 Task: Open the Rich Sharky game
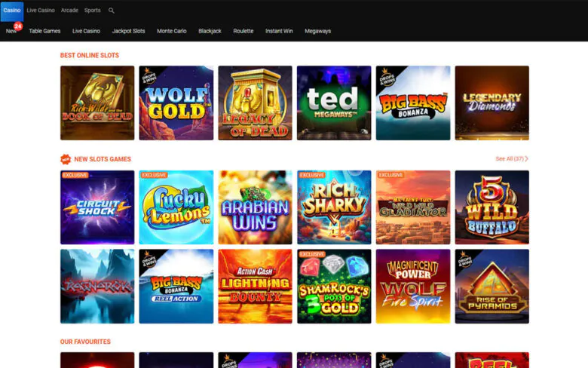click(334, 207)
